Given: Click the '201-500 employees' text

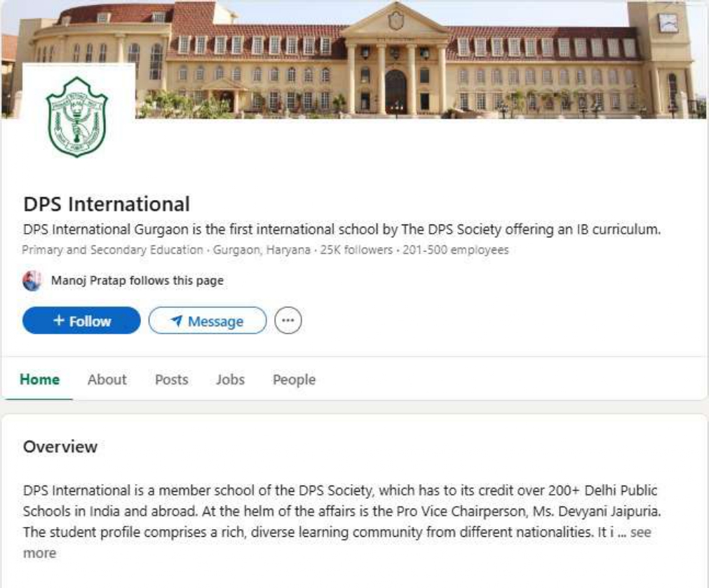Looking at the screenshot, I should coord(455,250).
